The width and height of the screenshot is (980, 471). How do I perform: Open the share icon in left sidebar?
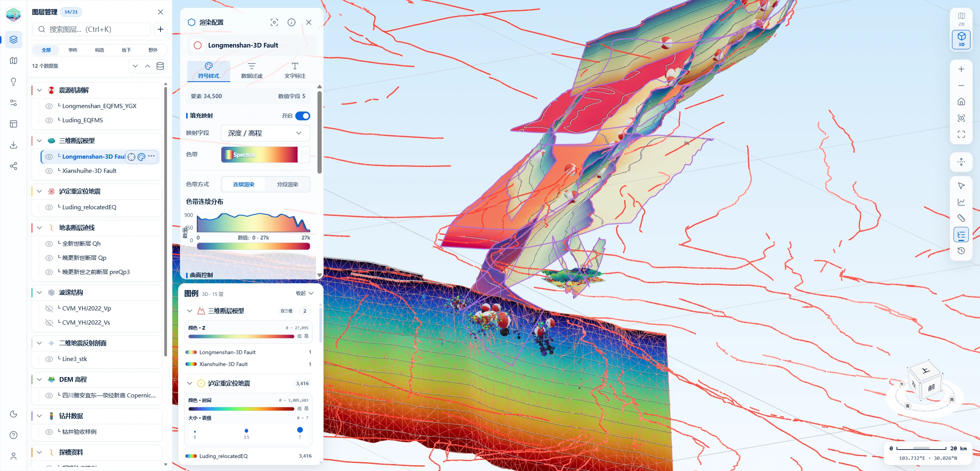[13, 166]
